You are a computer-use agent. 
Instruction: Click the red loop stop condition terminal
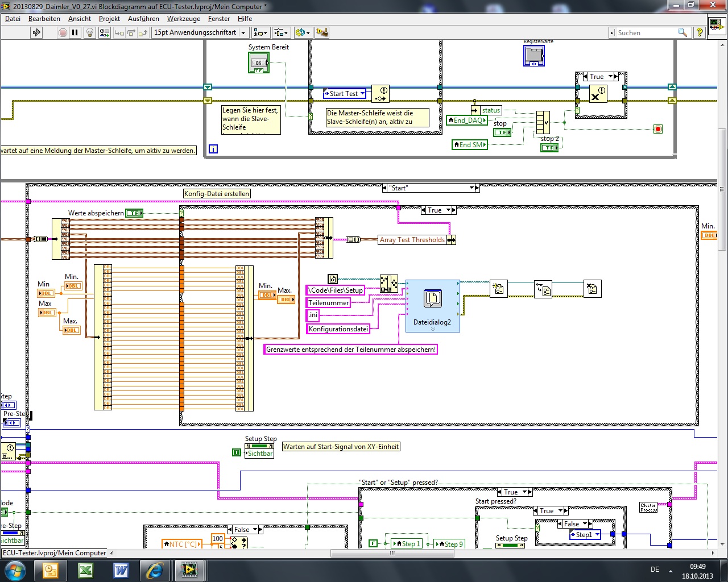[x=658, y=129]
